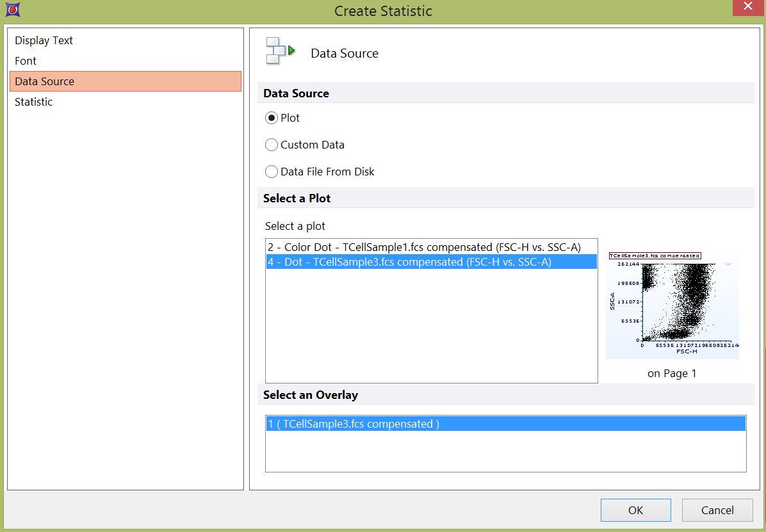Choose the Custom Data option
This screenshot has height=532, width=766.
click(x=272, y=145)
